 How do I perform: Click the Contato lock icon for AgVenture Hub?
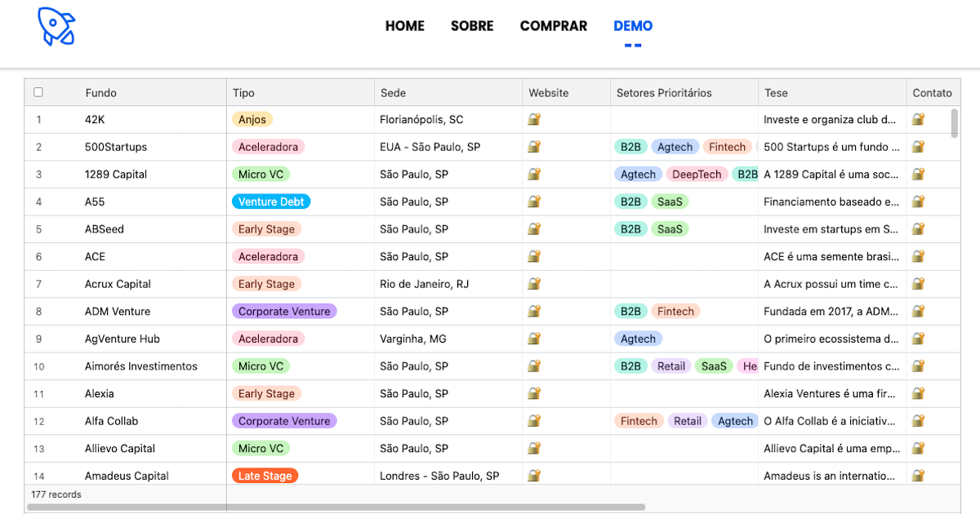point(918,339)
